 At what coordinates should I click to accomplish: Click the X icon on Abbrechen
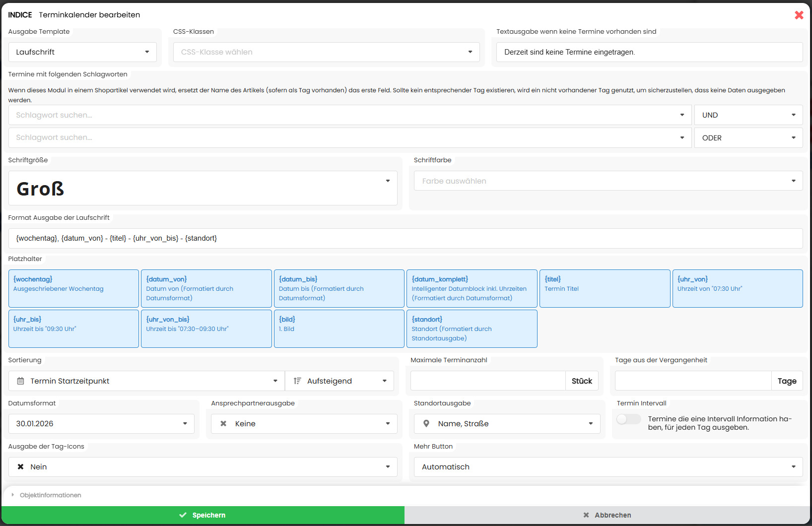[586, 515]
